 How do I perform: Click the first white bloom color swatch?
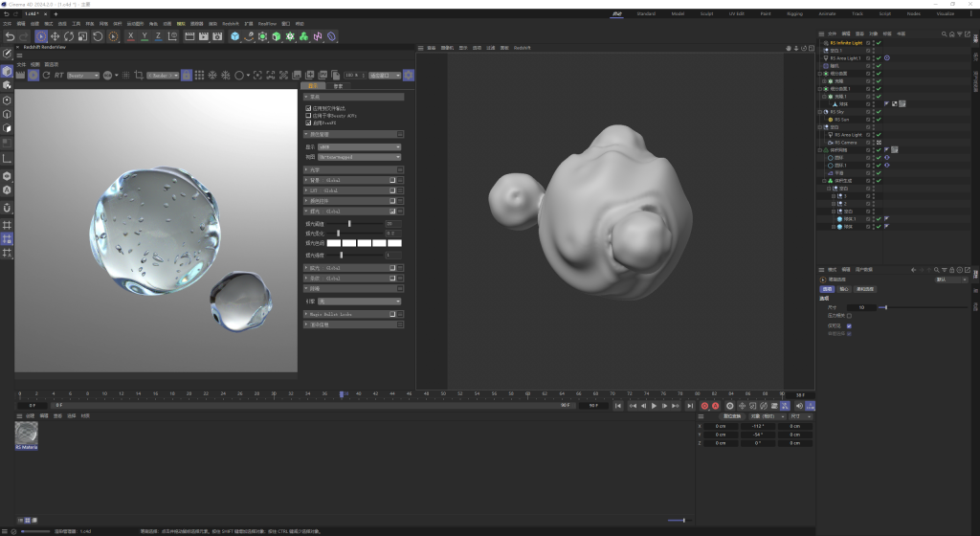[334, 243]
